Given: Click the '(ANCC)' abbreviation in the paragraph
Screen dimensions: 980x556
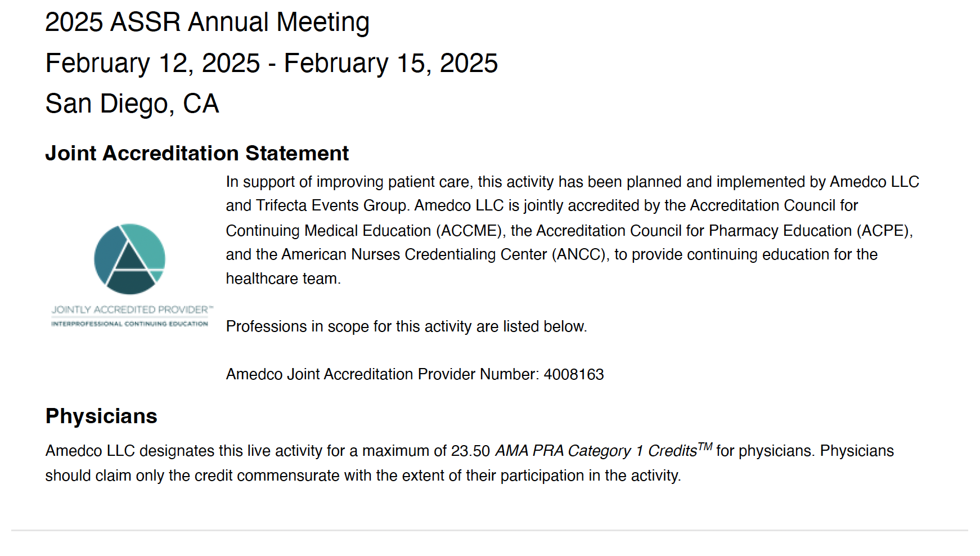Looking at the screenshot, I should tap(579, 254).
